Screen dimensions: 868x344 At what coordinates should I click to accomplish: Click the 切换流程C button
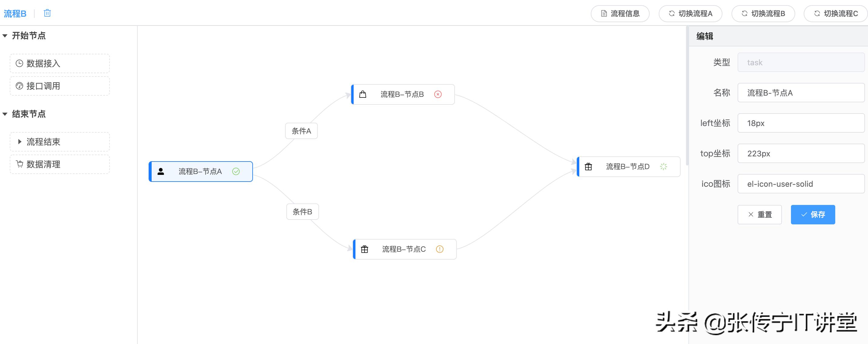pos(836,13)
